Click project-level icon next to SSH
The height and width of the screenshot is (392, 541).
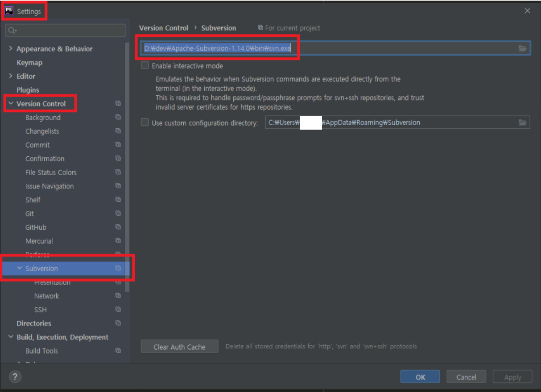coord(118,310)
